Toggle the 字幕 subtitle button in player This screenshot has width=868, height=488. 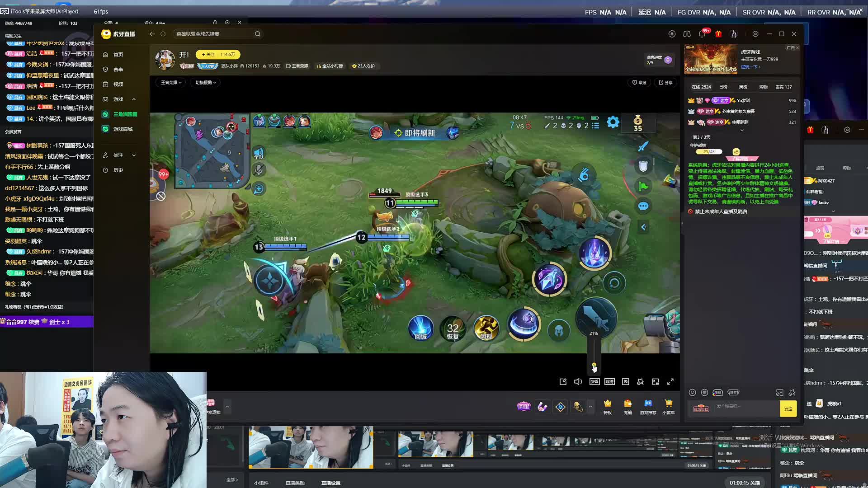[594, 382]
